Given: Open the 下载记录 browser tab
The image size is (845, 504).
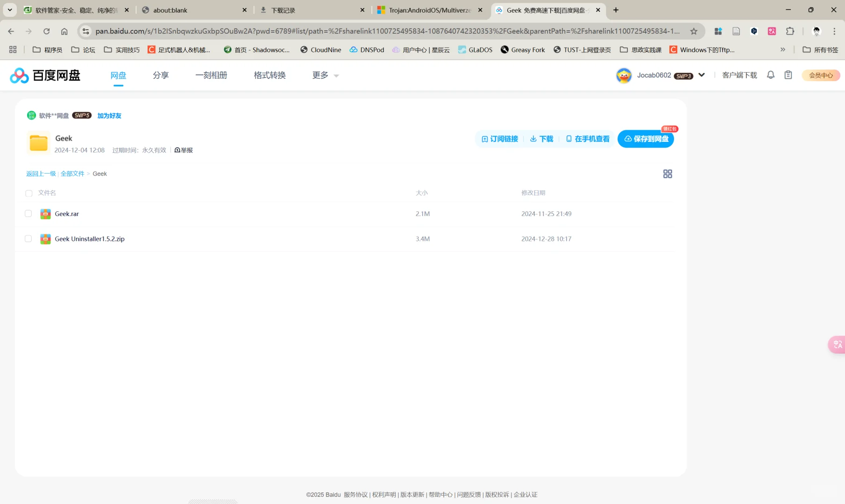Looking at the screenshot, I should pyautogui.click(x=283, y=10).
